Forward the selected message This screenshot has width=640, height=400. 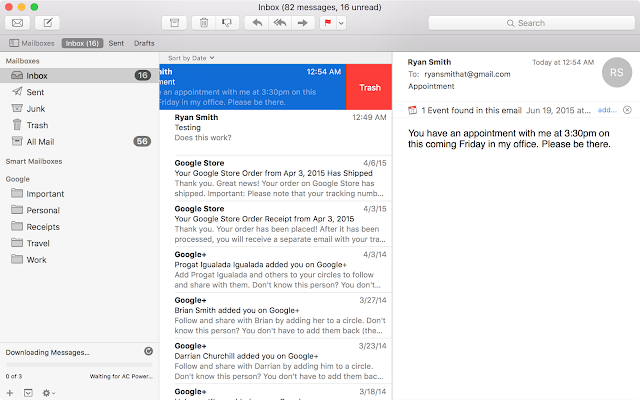click(x=302, y=23)
